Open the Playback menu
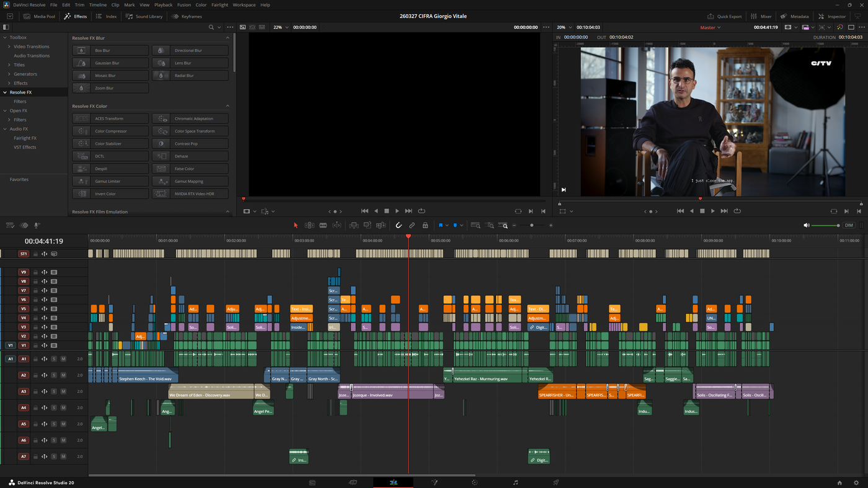The image size is (868, 488). pos(162,4)
